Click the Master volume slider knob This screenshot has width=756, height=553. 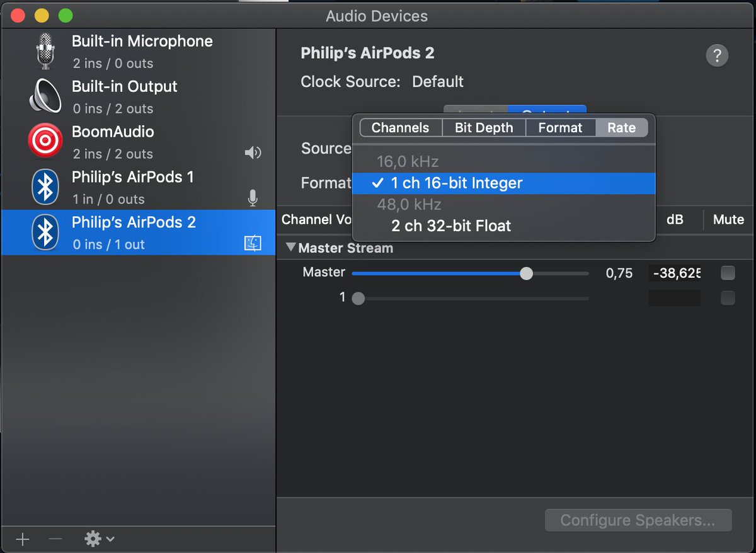pos(527,273)
